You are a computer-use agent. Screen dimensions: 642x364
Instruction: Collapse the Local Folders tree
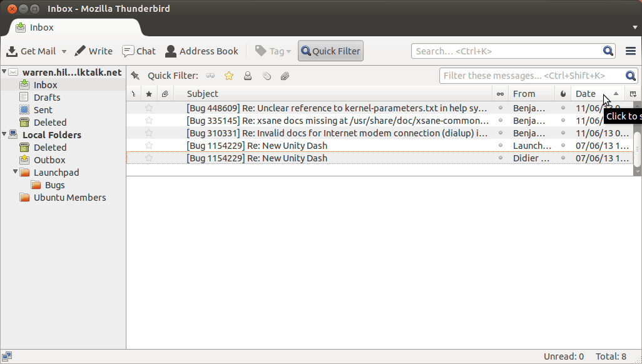pyautogui.click(x=4, y=134)
